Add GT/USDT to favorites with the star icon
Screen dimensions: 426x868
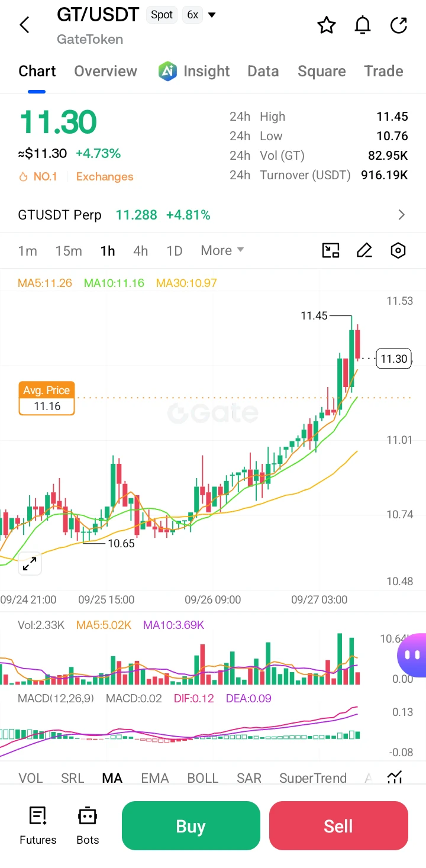(327, 25)
